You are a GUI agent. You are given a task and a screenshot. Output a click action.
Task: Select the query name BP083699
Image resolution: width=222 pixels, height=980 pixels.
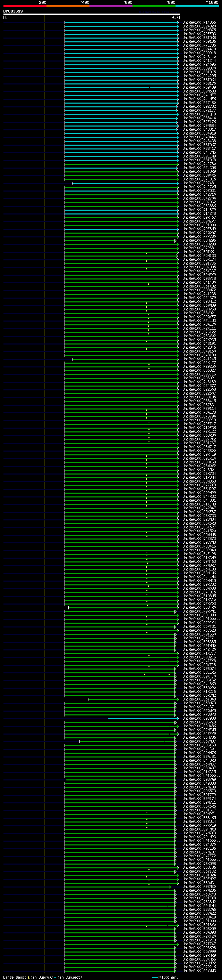13,11
